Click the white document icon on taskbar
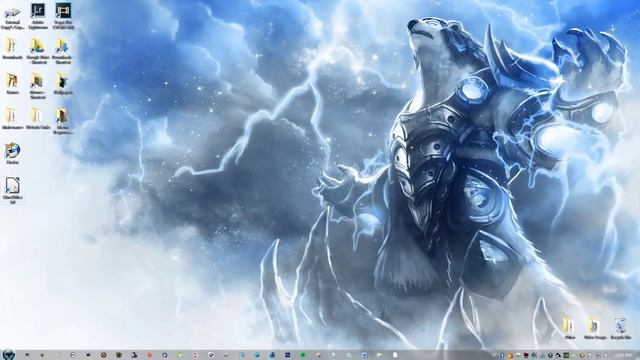This screenshot has width=640, height=360. pos(395,355)
